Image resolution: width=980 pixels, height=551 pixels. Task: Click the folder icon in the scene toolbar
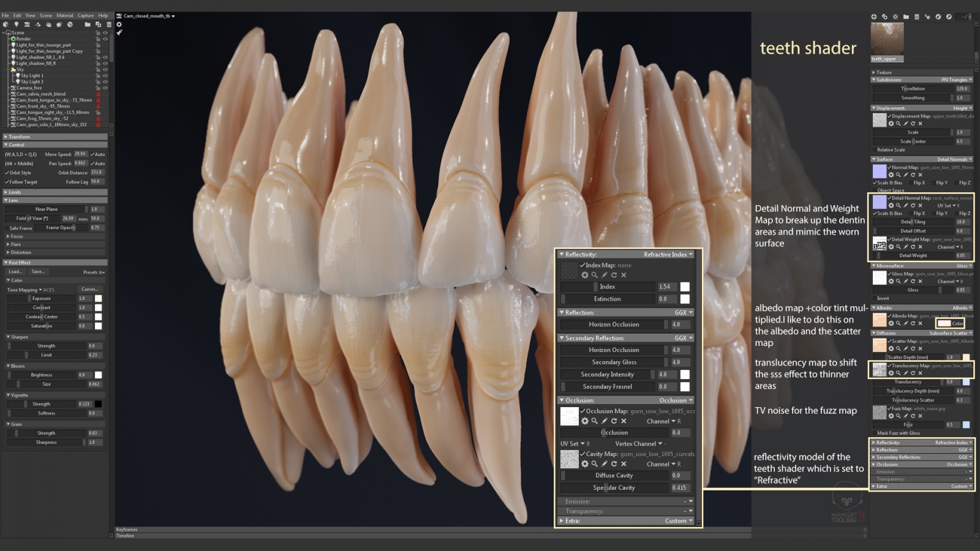tap(88, 24)
